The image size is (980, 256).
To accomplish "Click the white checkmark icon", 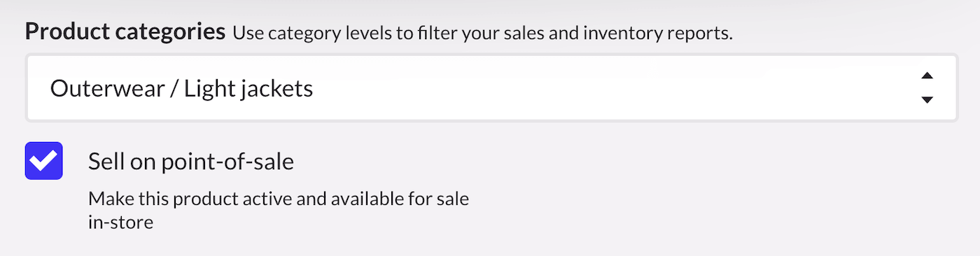I will 44,162.
